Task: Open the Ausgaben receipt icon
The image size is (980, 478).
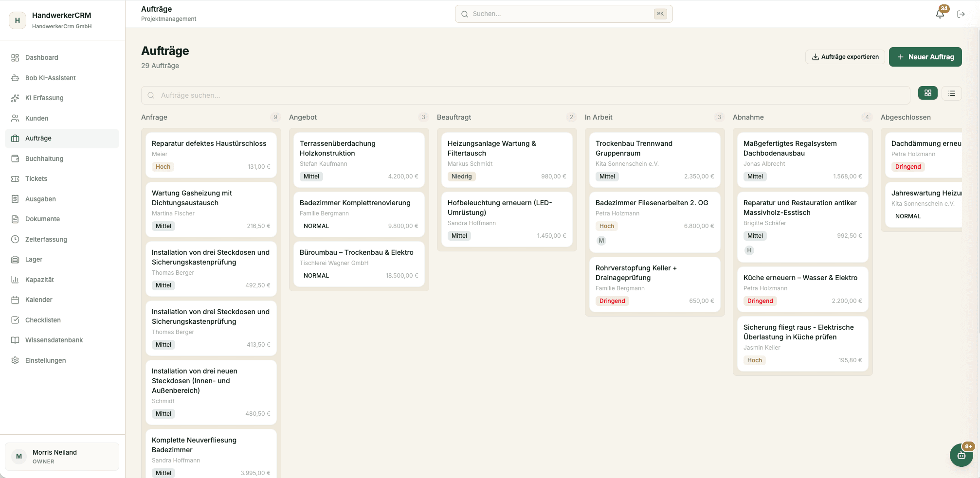Action: (x=15, y=199)
